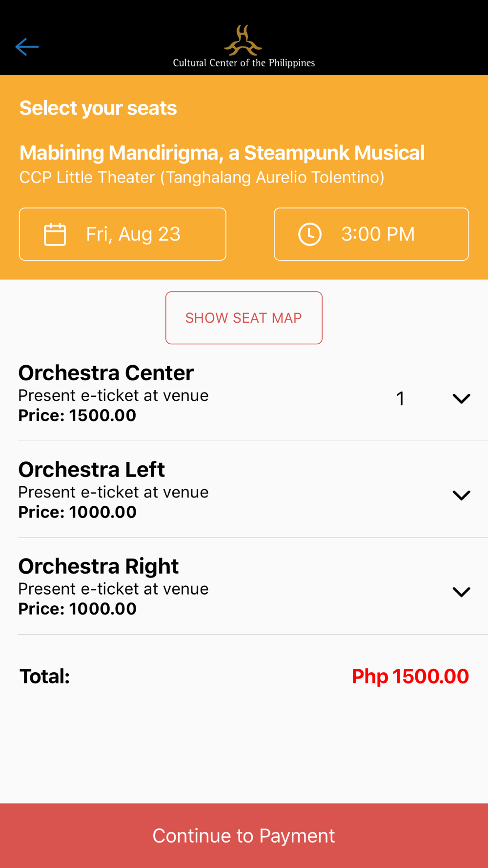488x868 pixels.
Task: Continue to Payment
Action: 244,836
